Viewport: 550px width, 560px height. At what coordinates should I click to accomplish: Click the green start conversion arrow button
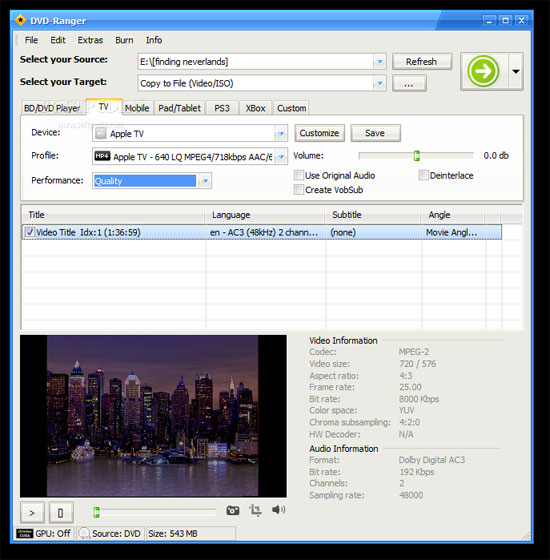point(484,71)
